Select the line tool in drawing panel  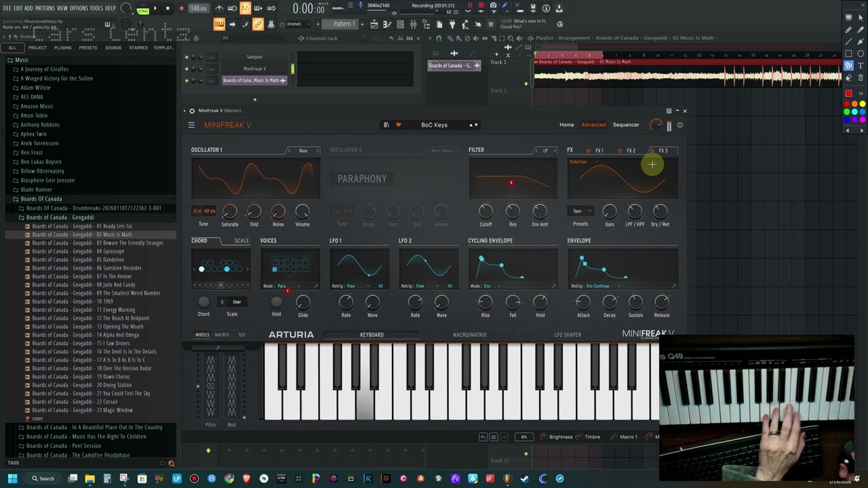point(848,42)
